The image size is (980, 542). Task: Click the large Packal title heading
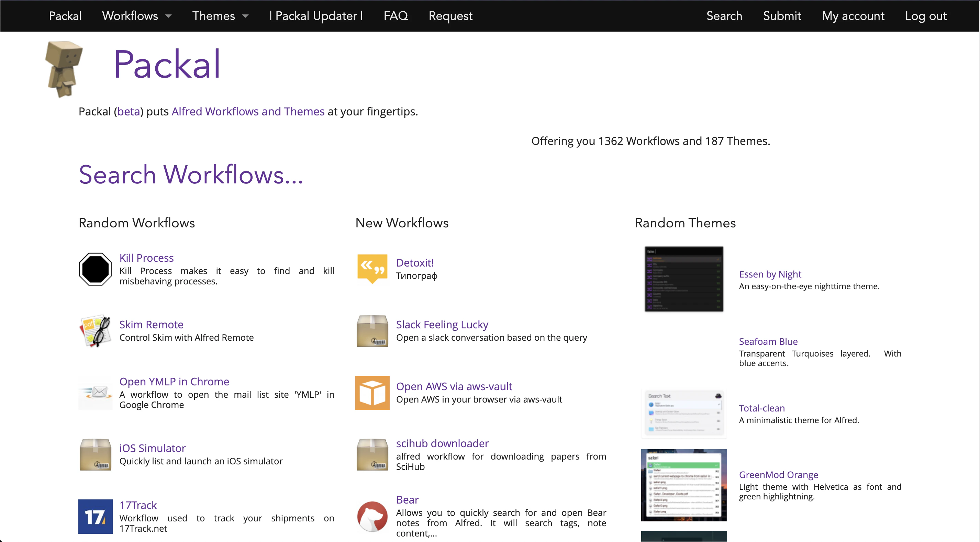[167, 64]
